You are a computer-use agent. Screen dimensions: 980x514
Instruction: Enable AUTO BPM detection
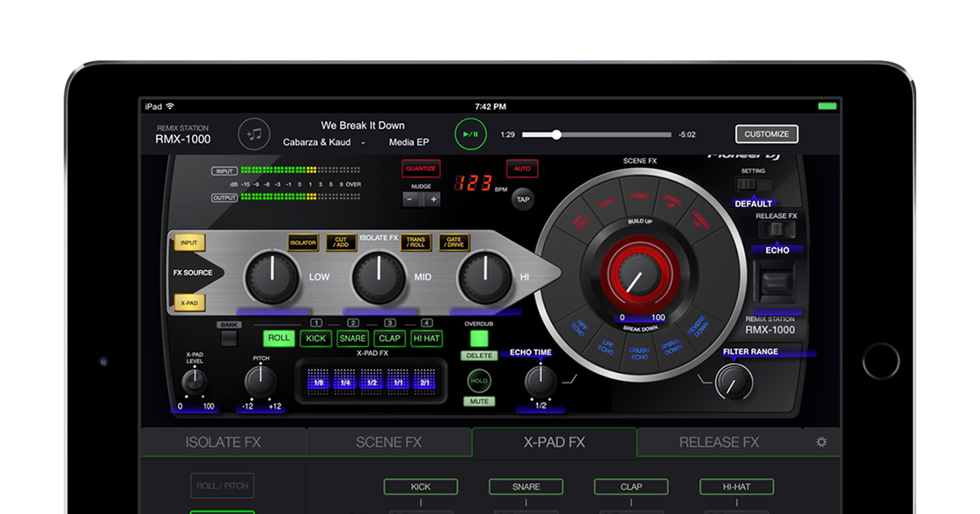coord(521,169)
